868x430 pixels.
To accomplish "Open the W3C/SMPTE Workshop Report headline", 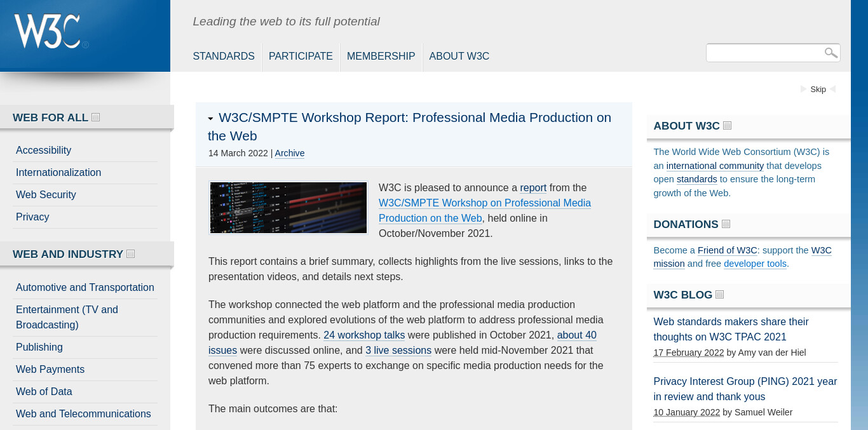I will [x=409, y=126].
